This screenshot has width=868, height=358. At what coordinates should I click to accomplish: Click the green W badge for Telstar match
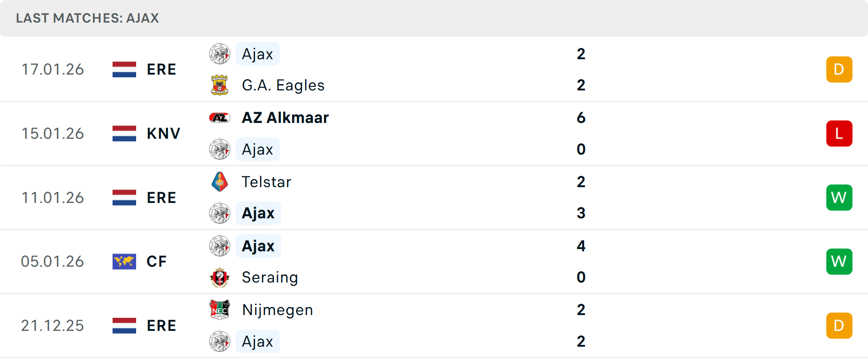[839, 198]
